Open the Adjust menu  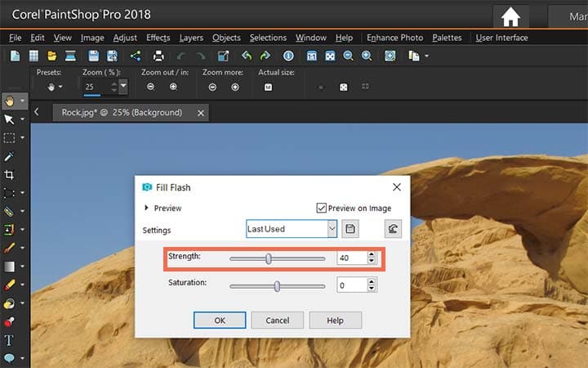click(125, 38)
